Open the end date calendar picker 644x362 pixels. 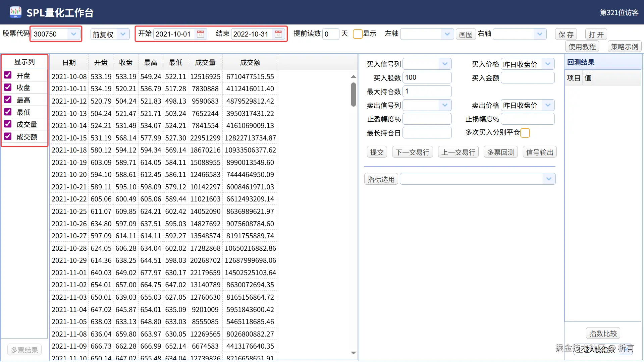click(x=278, y=34)
